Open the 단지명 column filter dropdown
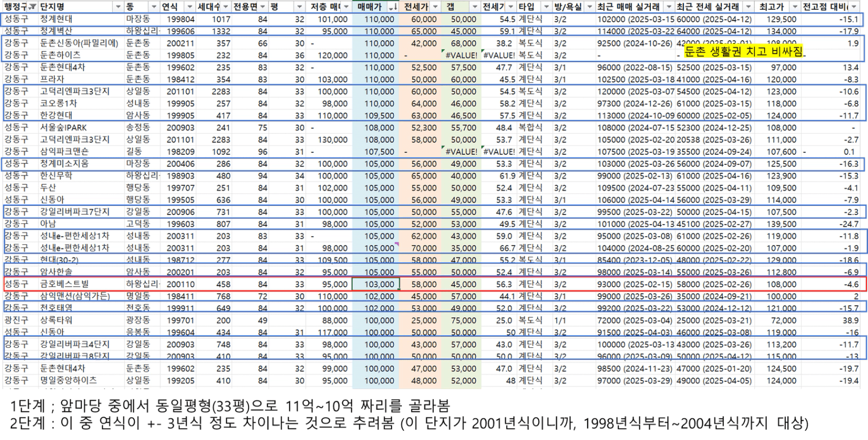The width and height of the screenshot is (868, 440). 118,7
